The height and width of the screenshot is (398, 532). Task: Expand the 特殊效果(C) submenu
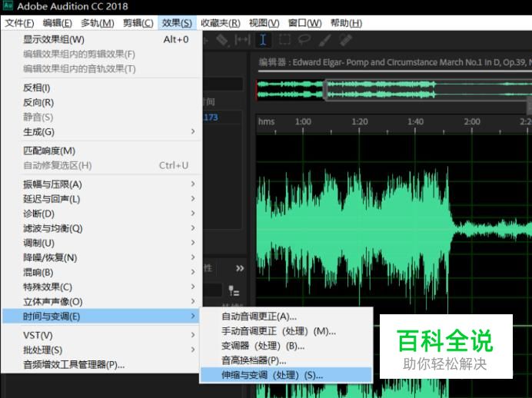[101, 287]
